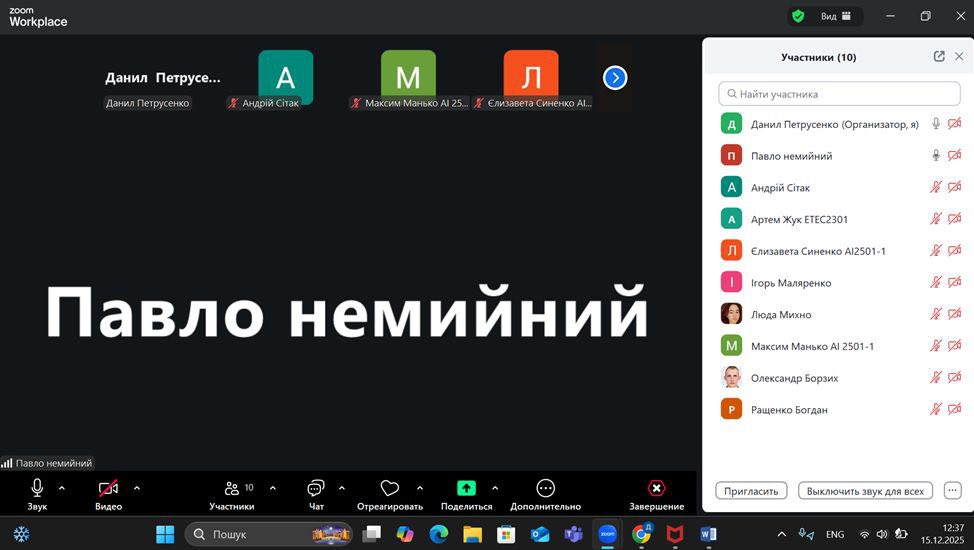Click the green encryption shield icon
The height and width of the screenshot is (550, 974).
pyautogui.click(x=798, y=16)
